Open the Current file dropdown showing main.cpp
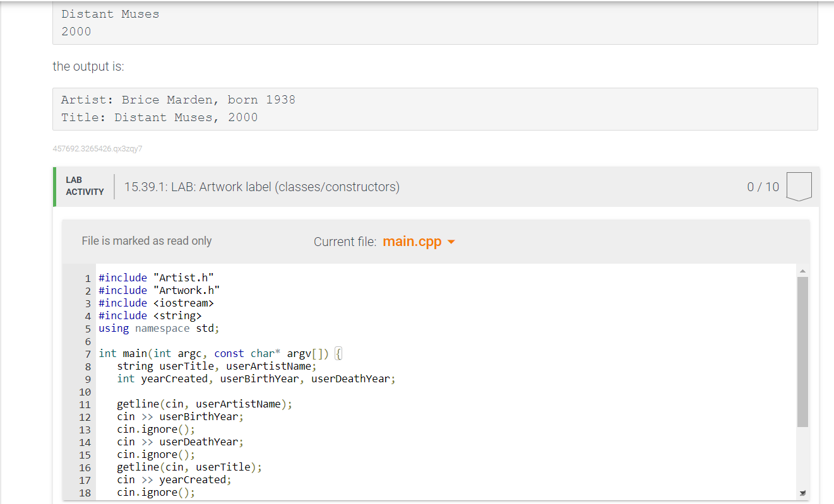The width and height of the screenshot is (834, 504). tap(418, 242)
